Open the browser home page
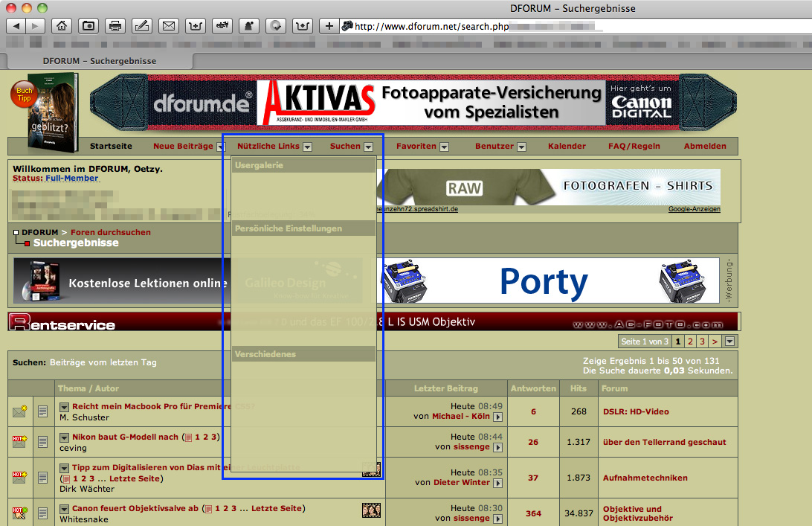The image size is (812, 526). [x=62, y=26]
